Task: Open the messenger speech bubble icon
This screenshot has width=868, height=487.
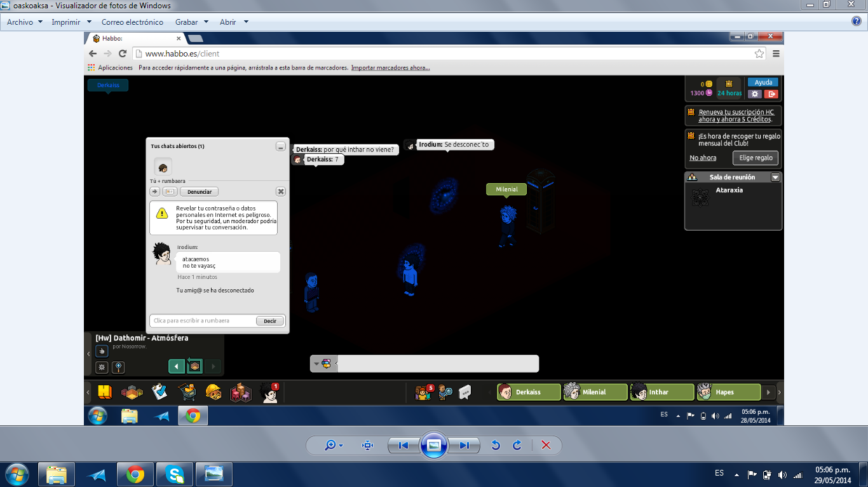Action: [465, 392]
